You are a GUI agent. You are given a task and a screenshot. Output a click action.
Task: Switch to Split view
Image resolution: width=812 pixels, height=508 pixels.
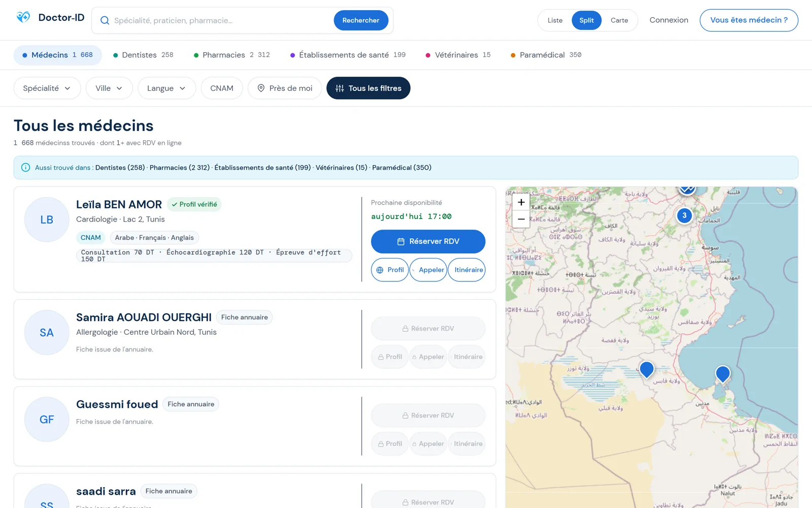tap(586, 20)
